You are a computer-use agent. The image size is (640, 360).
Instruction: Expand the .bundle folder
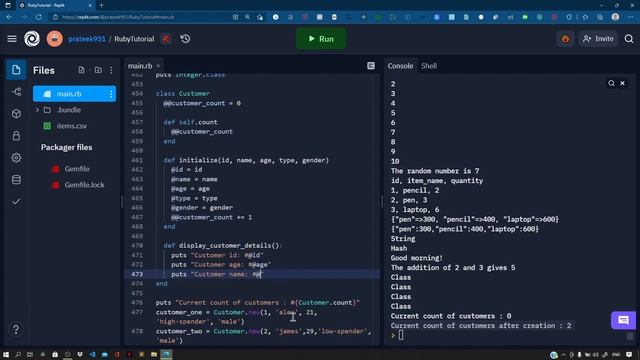click(37, 110)
